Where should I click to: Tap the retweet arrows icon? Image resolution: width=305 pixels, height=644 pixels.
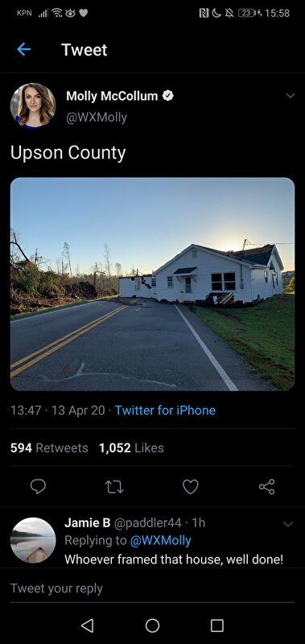pos(114,487)
